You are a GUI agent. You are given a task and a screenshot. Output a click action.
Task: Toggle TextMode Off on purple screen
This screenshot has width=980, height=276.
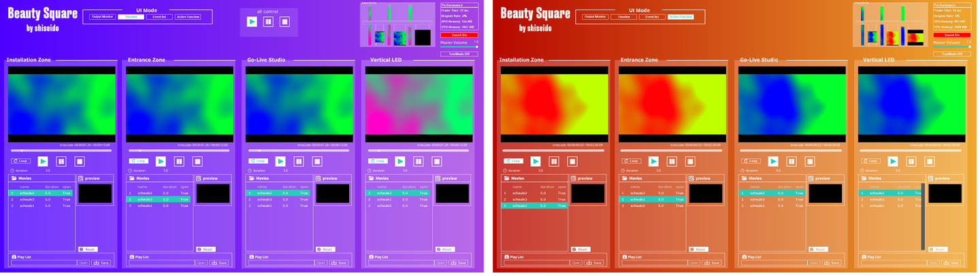(459, 54)
